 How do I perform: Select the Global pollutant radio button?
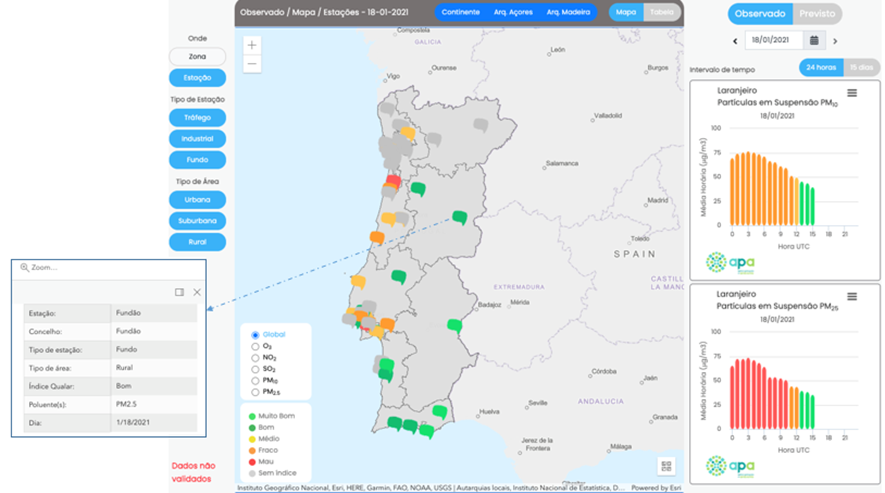(256, 335)
